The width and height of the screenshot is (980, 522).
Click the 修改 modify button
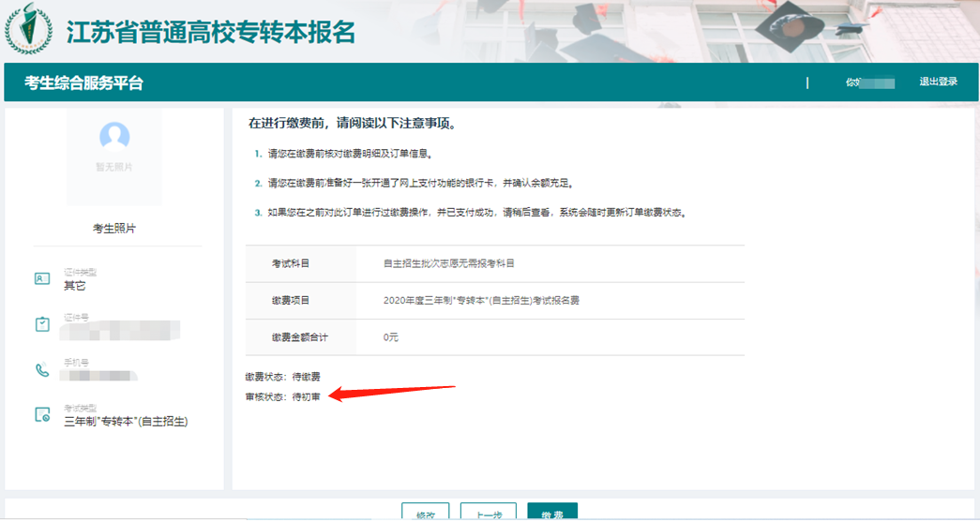pos(425,512)
